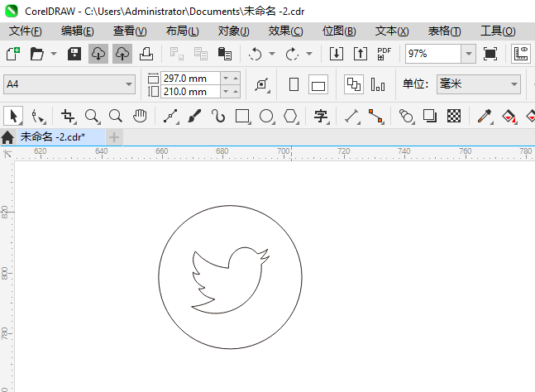Screen dimensions: 535x392
Task: Select the Transparency checkerboard tool
Action: coord(454,116)
